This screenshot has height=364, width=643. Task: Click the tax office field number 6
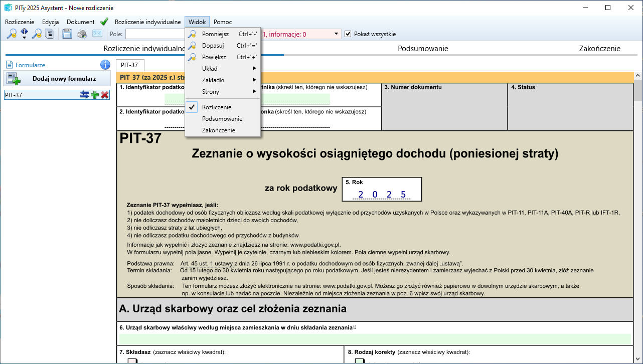point(374,339)
